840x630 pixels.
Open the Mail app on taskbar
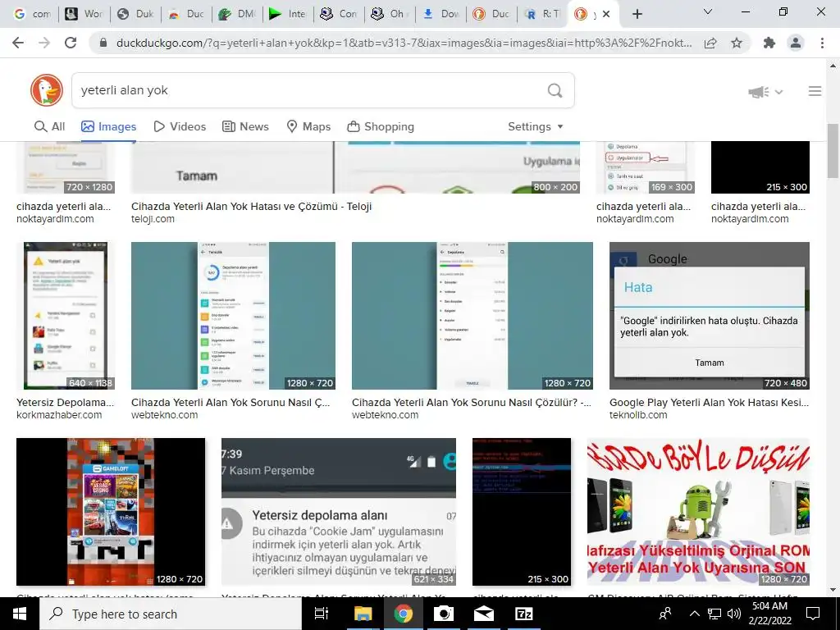483,614
